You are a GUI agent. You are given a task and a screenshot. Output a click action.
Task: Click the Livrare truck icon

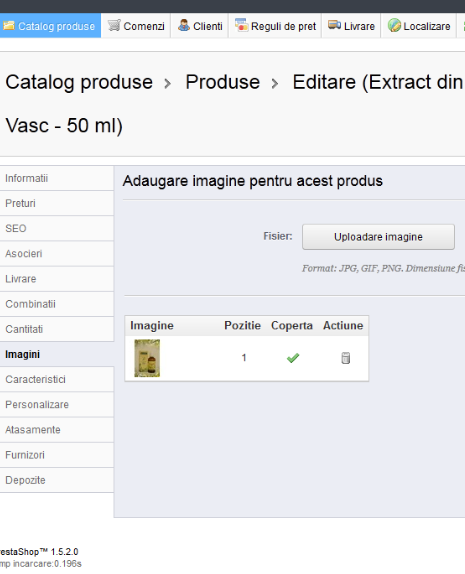(334, 25)
